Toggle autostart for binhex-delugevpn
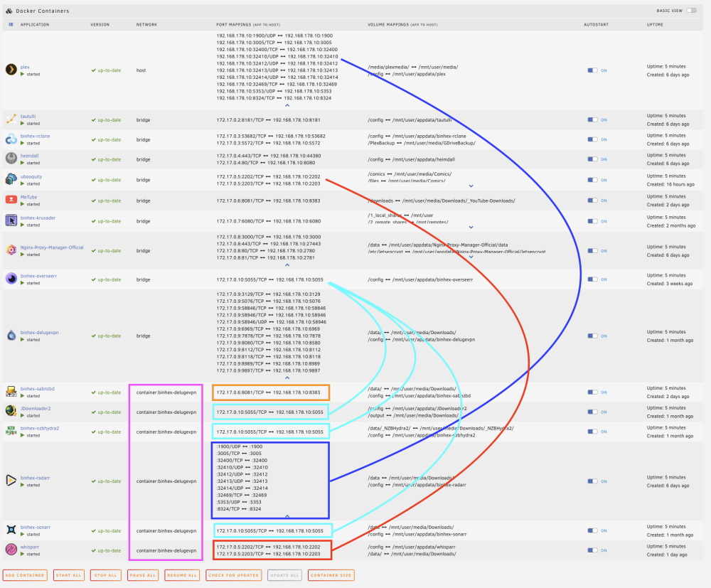Screen dimensions: 711x588 [x=592, y=336]
